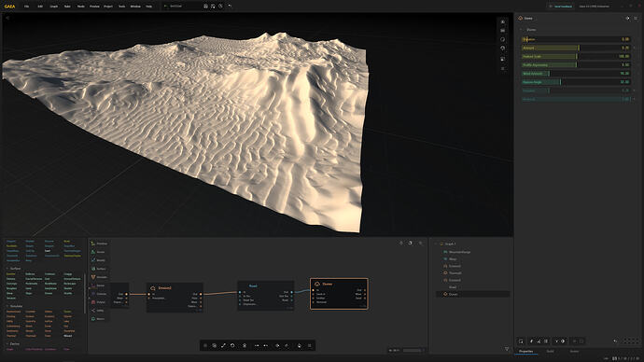Screen dimensions: 644x362
Task: Adjust the Wind Amount slider
Action: click(576, 74)
